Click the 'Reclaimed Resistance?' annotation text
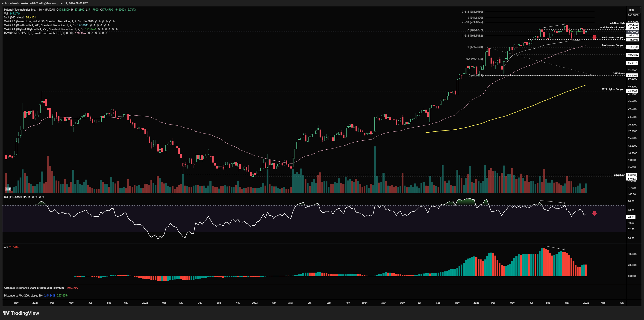This screenshot has height=320, width=644. (x=612, y=27)
